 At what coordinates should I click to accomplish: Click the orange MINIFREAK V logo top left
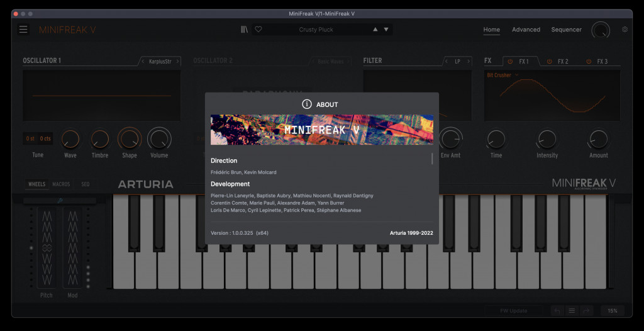coord(67,30)
